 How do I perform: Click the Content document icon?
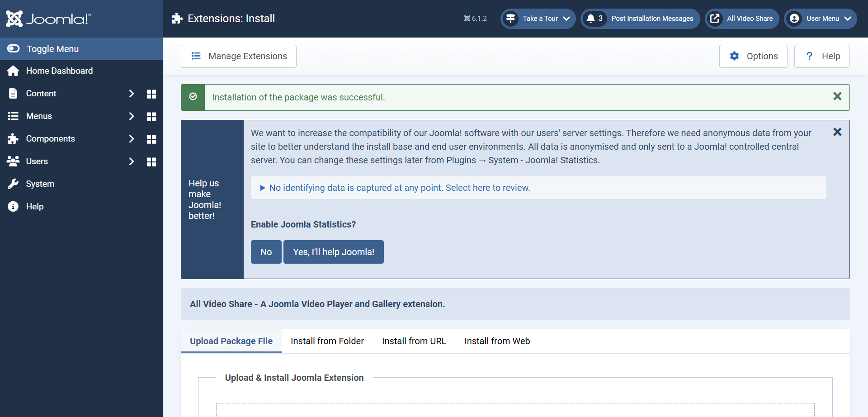pyautogui.click(x=13, y=94)
